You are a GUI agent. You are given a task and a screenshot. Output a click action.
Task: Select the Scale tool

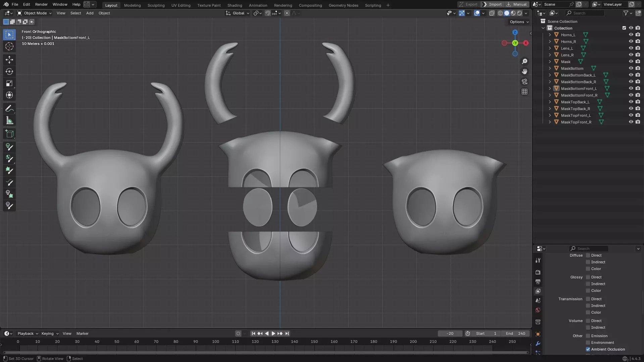(x=9, y=83)
